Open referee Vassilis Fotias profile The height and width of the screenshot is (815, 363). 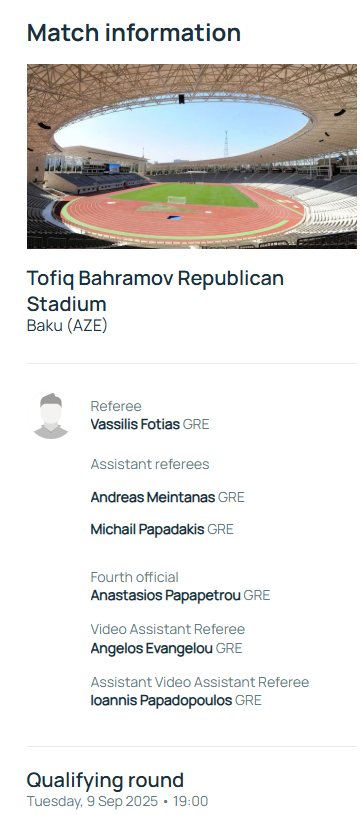click(x=135, y=424)
